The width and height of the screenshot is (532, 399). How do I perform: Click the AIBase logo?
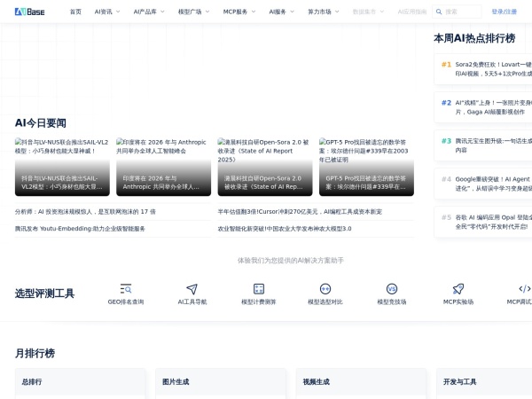pos(29,12)
